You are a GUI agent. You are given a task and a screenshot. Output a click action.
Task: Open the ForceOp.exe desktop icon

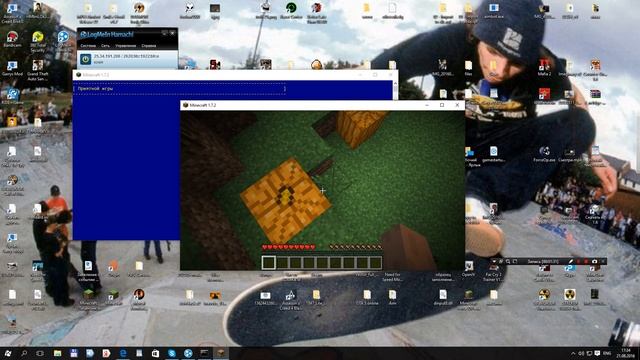click(544, 155)
